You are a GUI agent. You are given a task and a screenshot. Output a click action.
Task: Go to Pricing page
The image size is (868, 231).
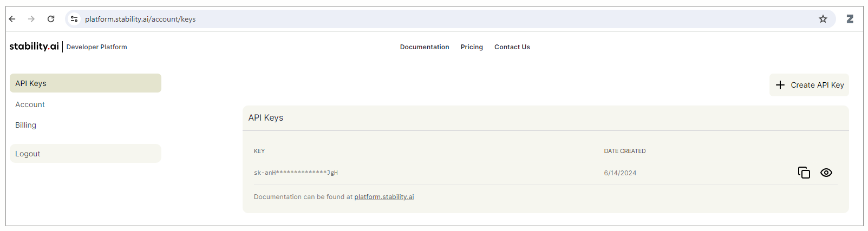click(472, 47)
